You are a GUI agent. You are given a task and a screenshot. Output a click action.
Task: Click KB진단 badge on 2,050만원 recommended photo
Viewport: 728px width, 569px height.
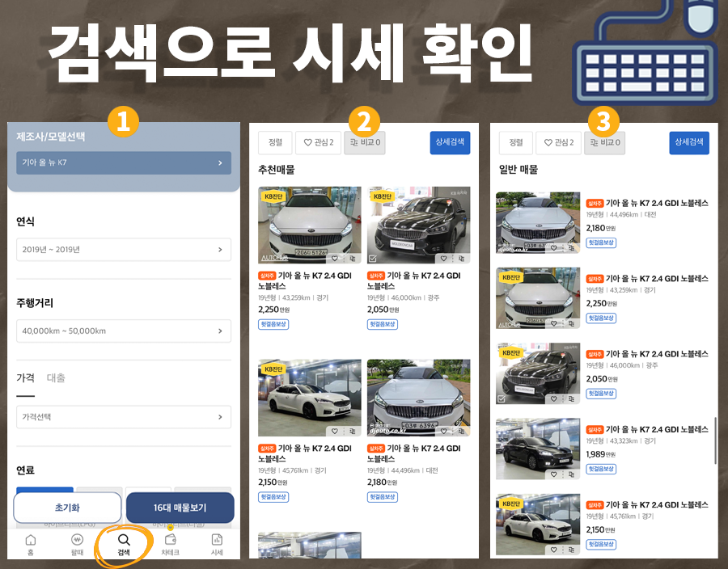click(383, 196)
